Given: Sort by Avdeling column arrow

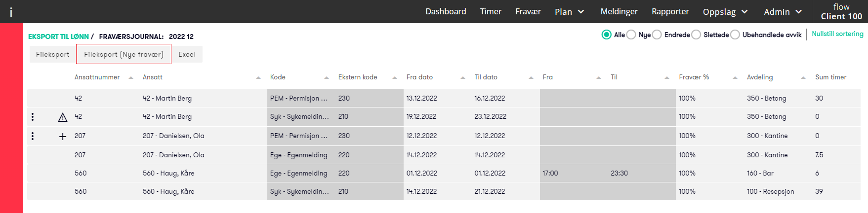Looking at the screenshot, I should [x=803, y=78].
